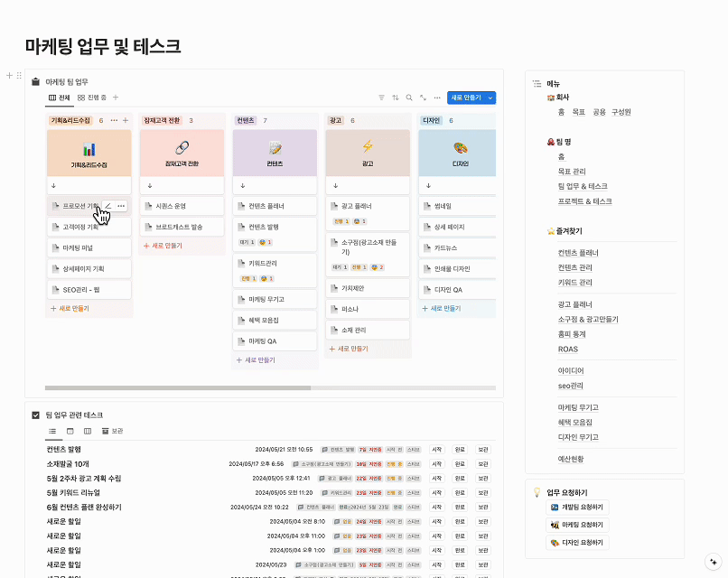Click 시작 button for 컨텐츠 발행 task

coord(437,449)
